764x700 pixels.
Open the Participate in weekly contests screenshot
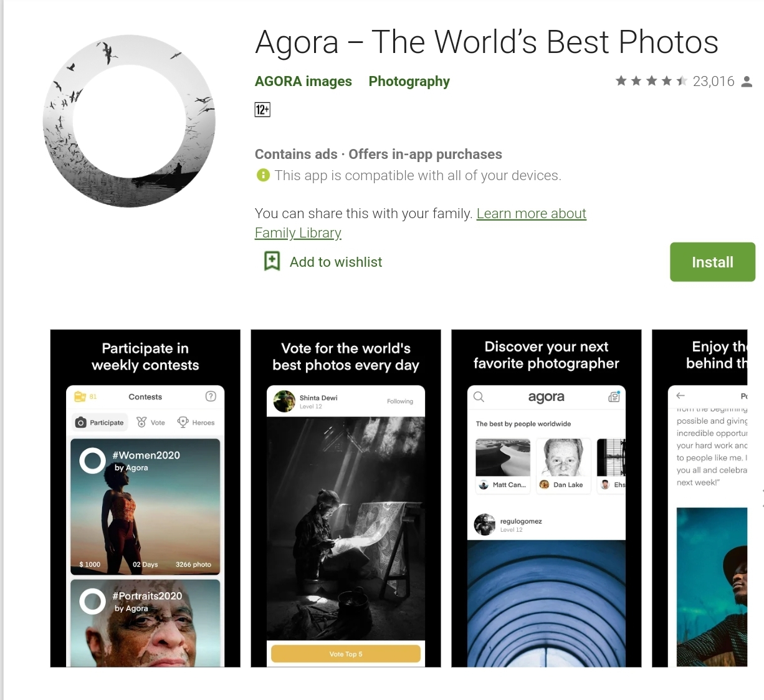point(145,498)
